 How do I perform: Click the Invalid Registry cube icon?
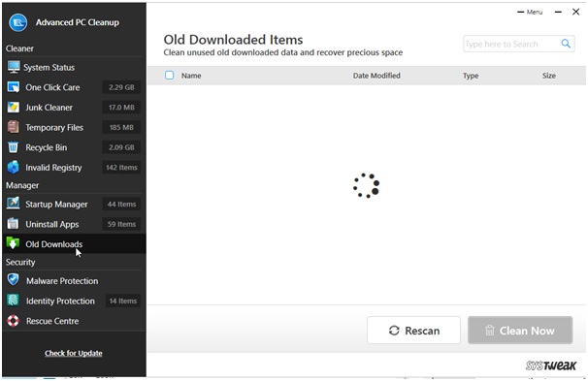tap(14, 168)
